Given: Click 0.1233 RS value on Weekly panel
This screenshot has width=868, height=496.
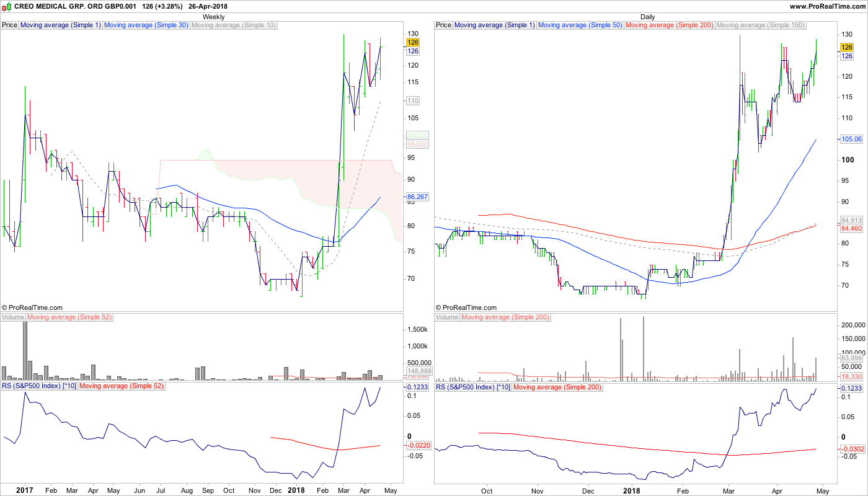Looking at the screenshot, I should (417, 387).
